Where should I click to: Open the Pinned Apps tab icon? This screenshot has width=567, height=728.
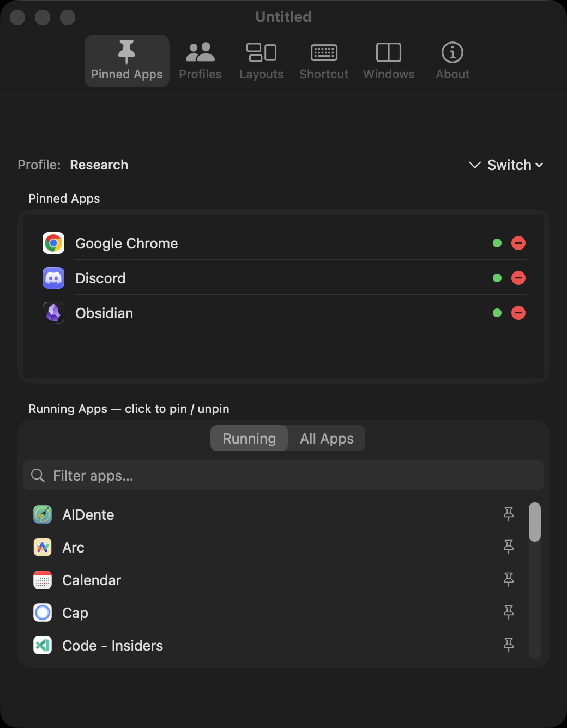[x=126, y=52]
